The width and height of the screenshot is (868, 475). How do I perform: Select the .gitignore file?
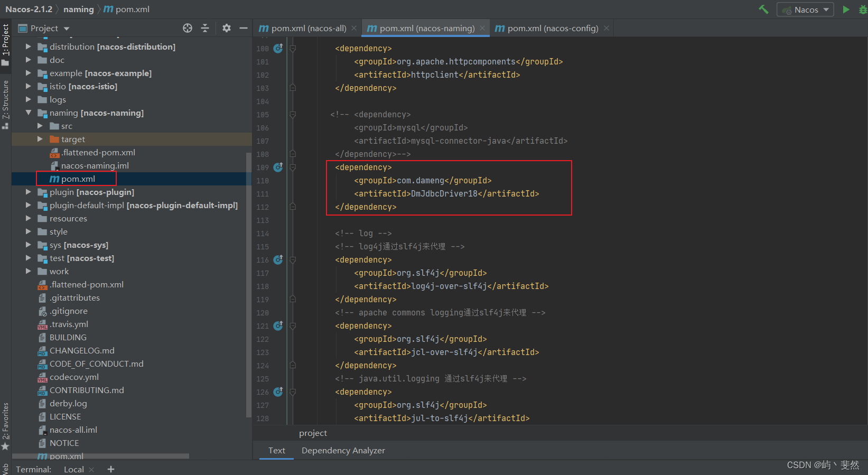tap(69, 311)
